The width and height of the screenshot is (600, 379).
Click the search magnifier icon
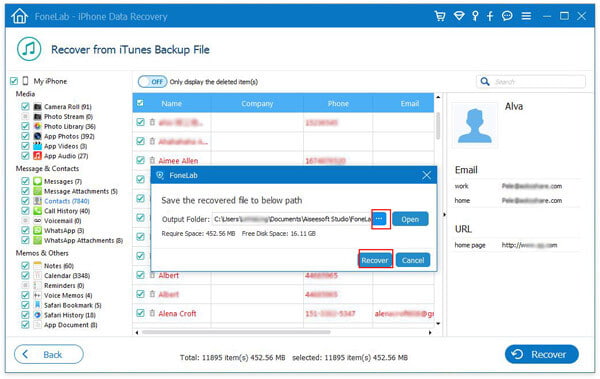click(485, 82)
